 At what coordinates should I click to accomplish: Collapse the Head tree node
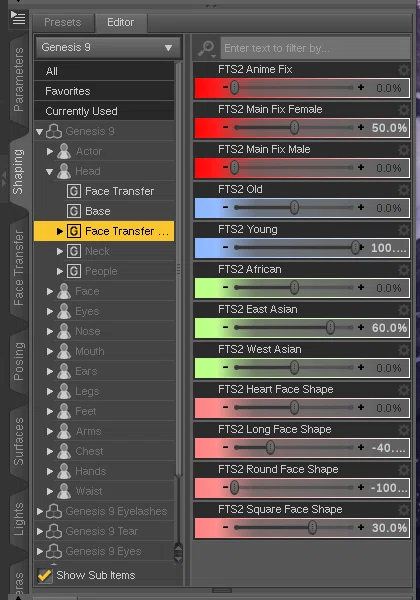(49, 172)
